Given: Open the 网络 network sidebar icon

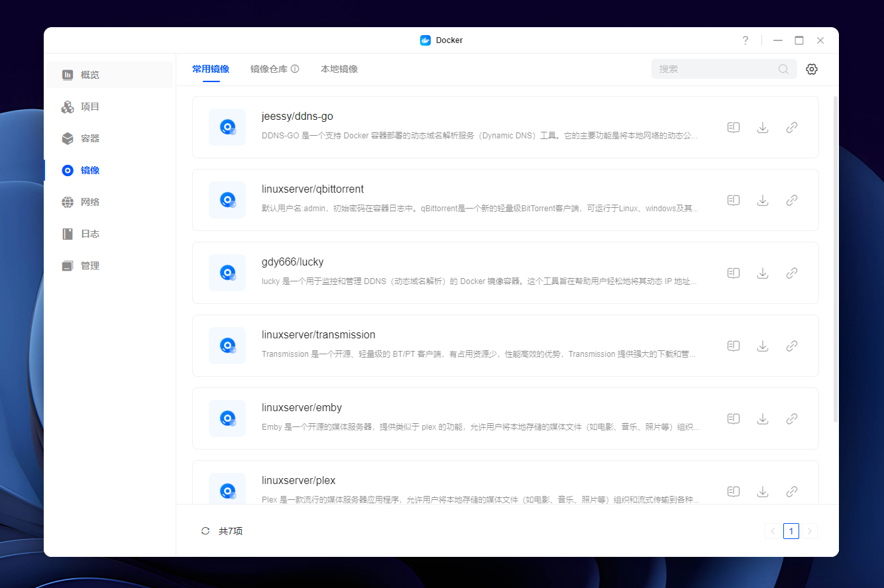Looking at the screenshot, I should pos(68,202).
